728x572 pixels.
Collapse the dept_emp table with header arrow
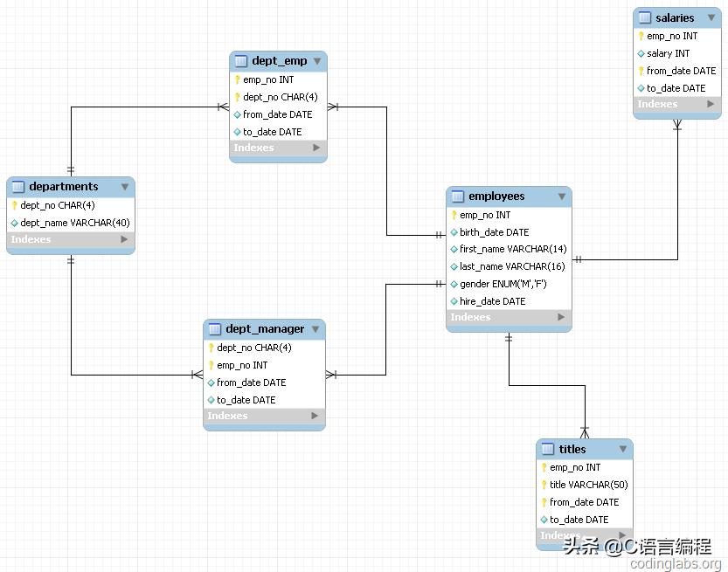pyautogui.click(x=317, y=61)
